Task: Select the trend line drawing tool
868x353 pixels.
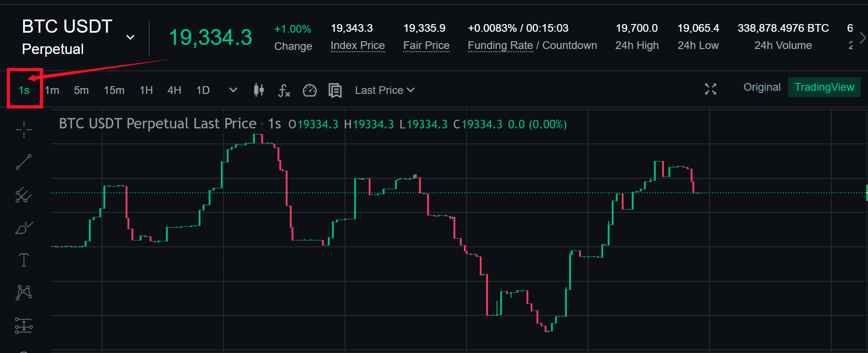Action: pyautogui.click(x=24, y=162)
